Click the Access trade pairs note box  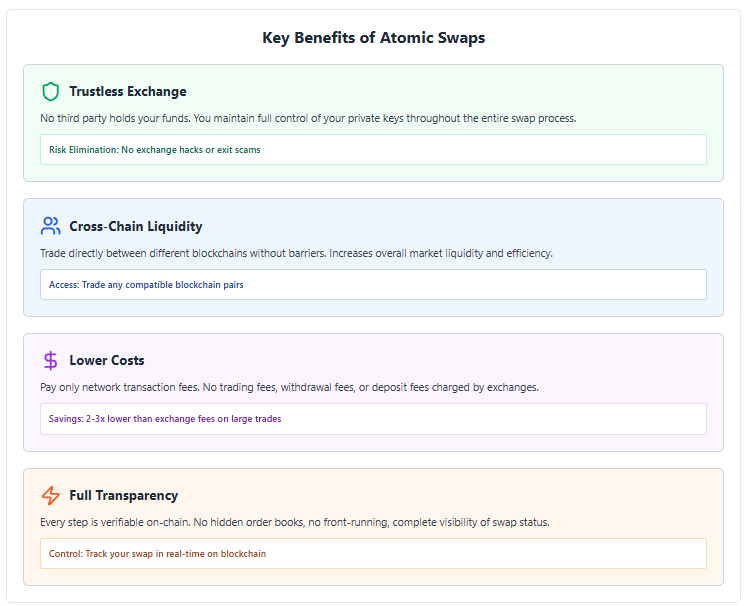[373, 285]
